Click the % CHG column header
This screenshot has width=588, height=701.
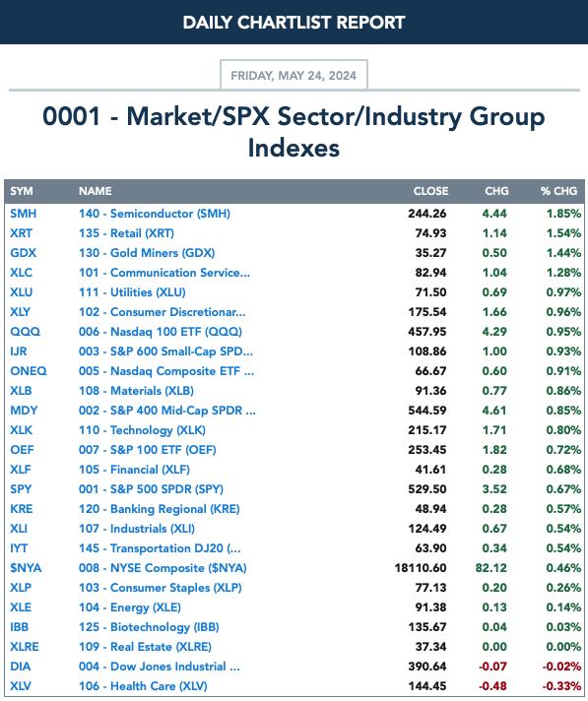[558, 191]
